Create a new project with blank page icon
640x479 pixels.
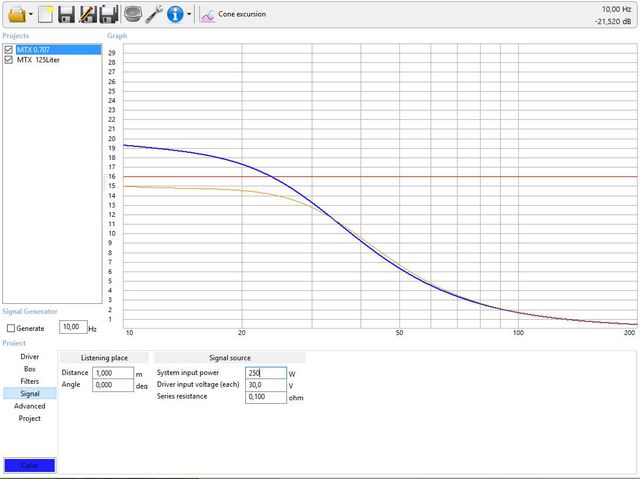coord(45,14)
